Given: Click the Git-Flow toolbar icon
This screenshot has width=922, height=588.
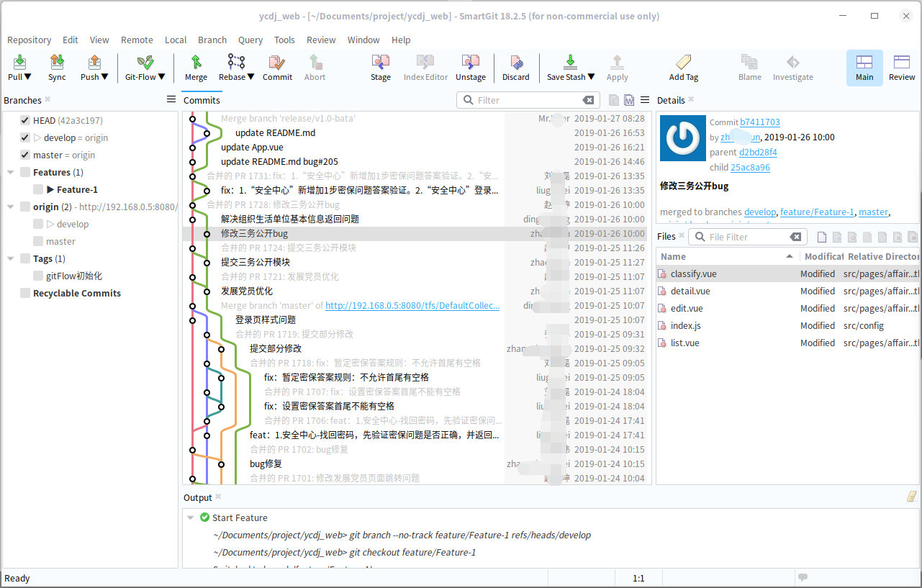Looking at the screenshot, I should point(145,63).
